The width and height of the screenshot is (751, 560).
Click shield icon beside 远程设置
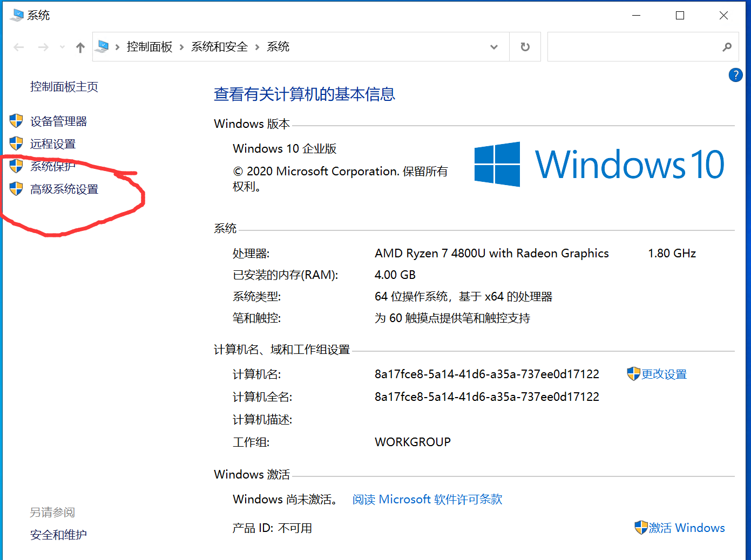pyautogui.click(x=16, y=144)
